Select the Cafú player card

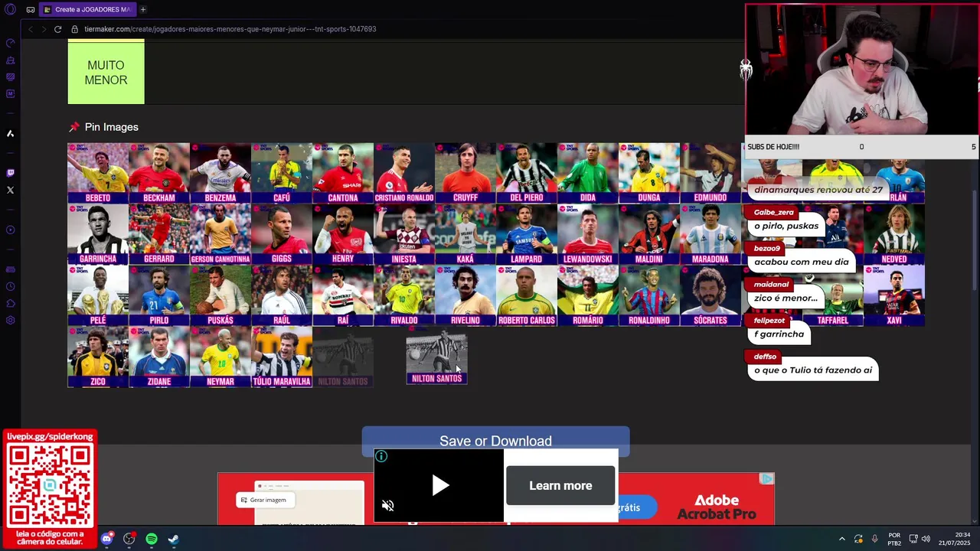282,173
